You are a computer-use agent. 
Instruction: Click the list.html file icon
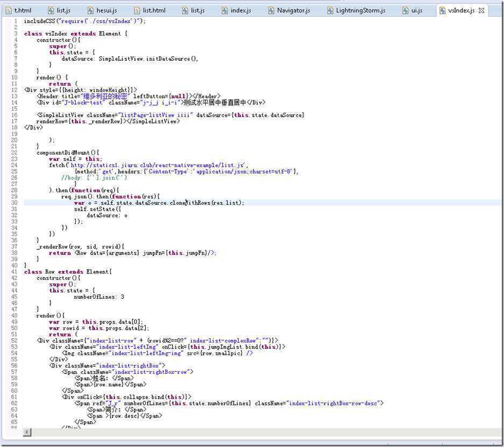137,11
